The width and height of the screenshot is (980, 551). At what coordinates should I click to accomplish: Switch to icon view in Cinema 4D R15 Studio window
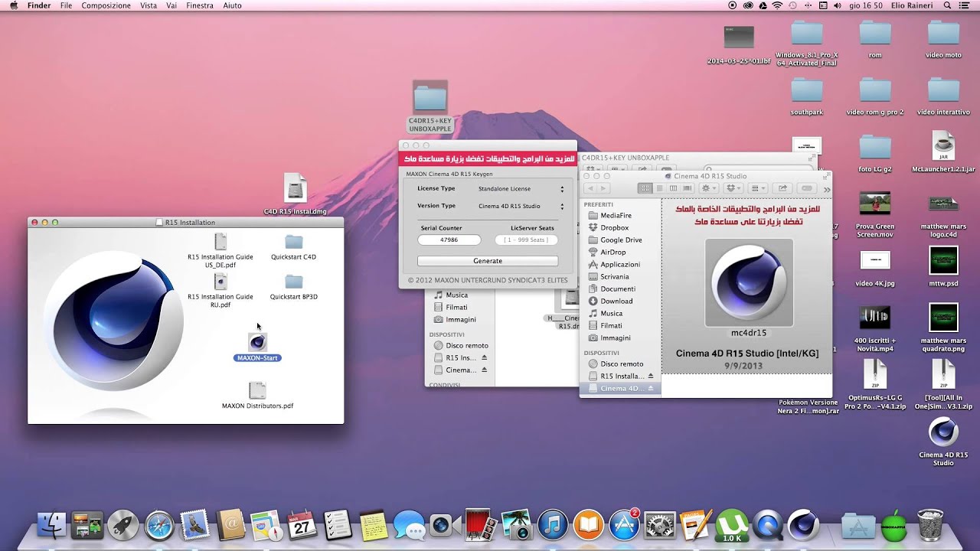click(x=645, y=188)
